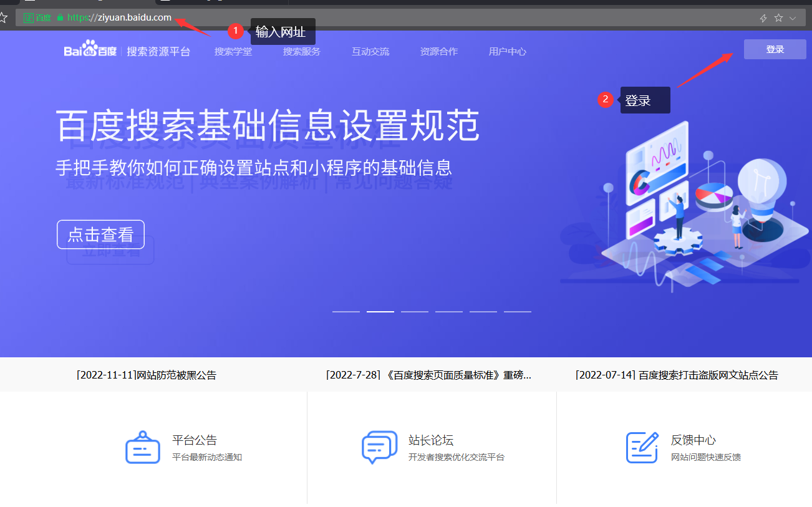
Task: Open the 互动交流 menu
Action: 370,52
